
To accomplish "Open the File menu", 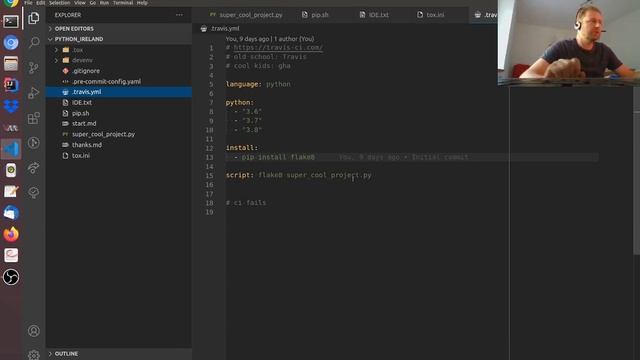I will click(28, 2).
